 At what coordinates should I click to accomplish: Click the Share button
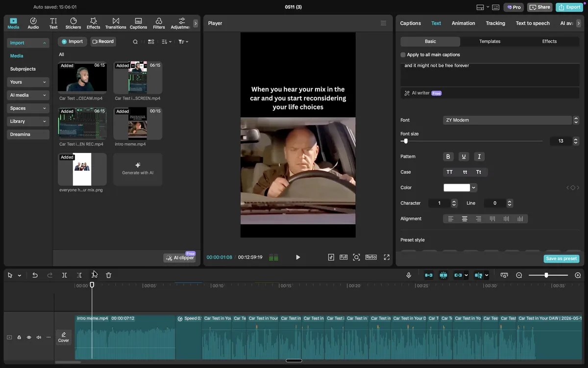(540, 7)
